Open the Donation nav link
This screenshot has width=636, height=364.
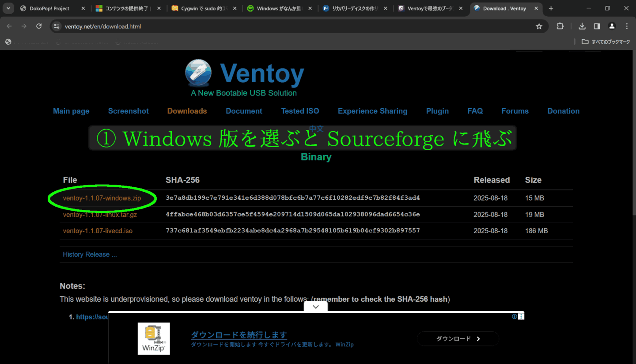pos(564,111)
